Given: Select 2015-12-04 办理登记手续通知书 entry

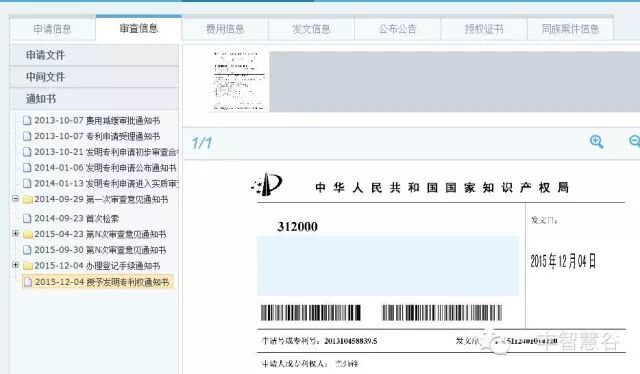Looking at the screenshot, I should [97, 265].
